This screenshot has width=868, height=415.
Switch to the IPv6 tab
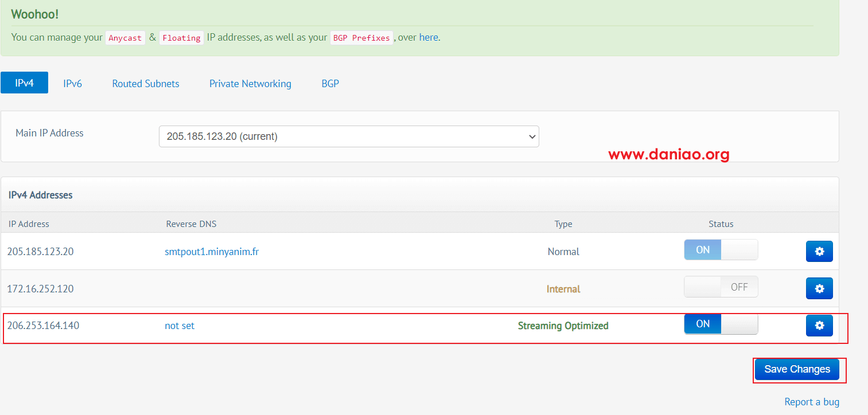pos(72,83)
